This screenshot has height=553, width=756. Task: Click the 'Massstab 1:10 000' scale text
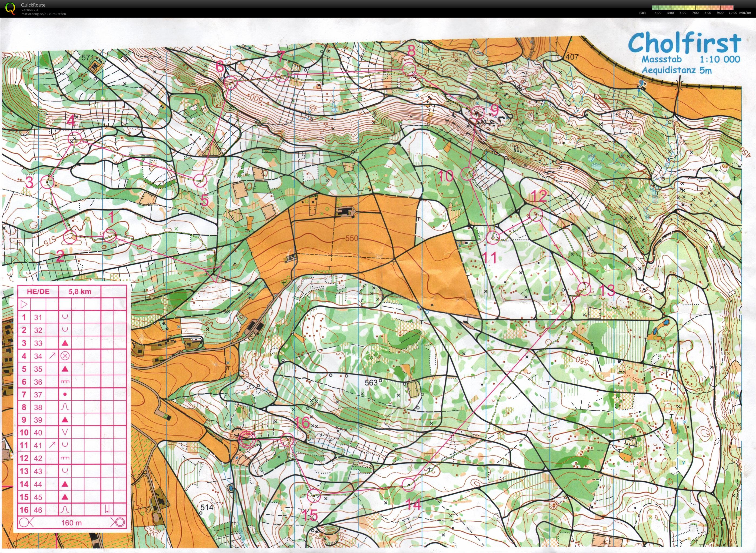tap(691, 59)
